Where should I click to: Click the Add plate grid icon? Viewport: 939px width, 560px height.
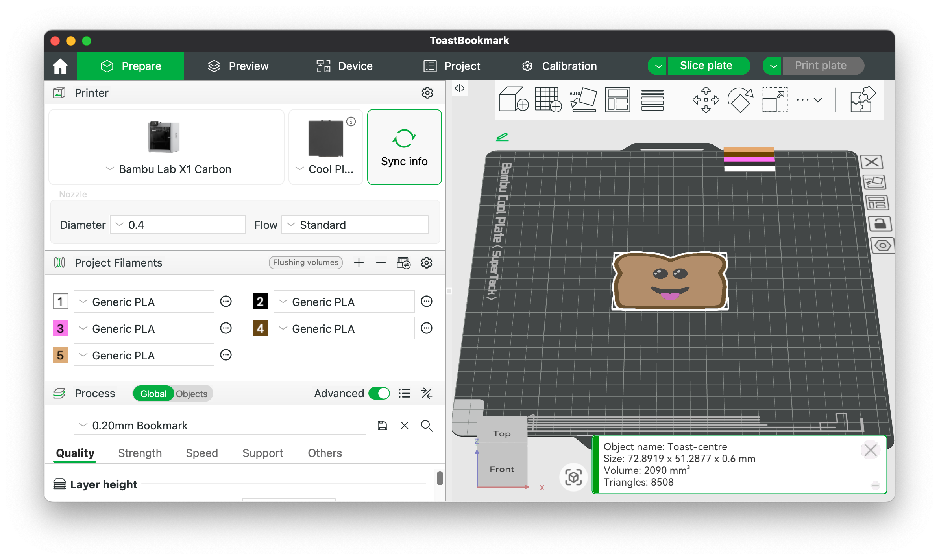point(548,99)
